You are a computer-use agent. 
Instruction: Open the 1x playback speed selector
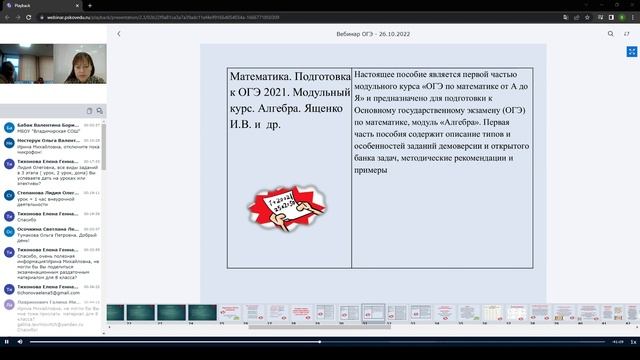633,342
